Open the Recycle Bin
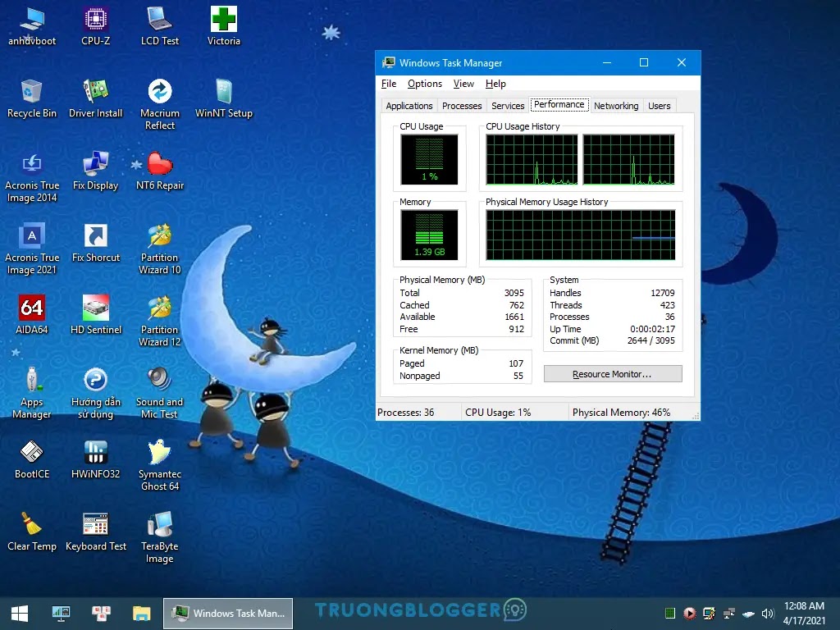The height and width of the screenshot is (630, 840). pyautogui.click(x=32, y=99)
